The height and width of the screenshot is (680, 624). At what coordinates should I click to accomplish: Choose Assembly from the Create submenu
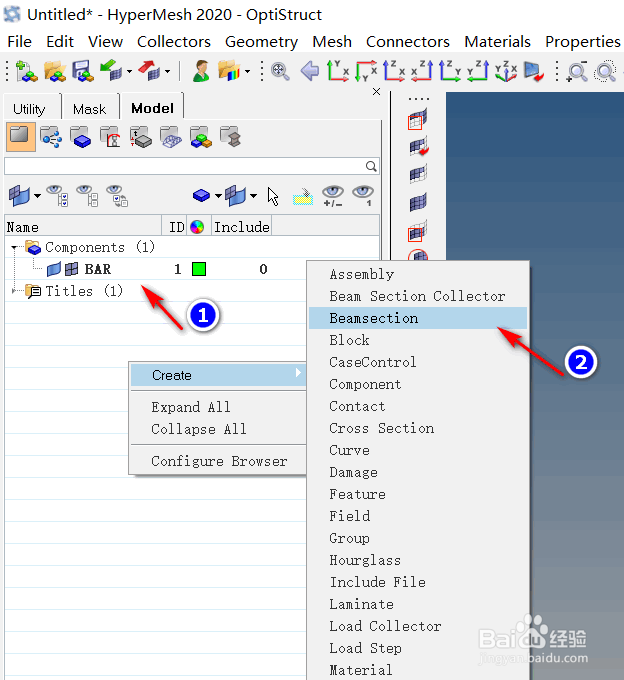point(362,275)
